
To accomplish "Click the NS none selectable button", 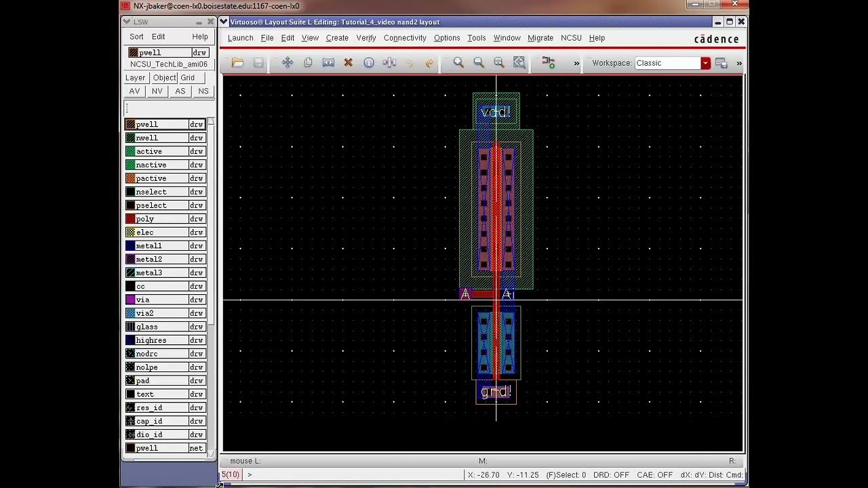I will [203, 91].
